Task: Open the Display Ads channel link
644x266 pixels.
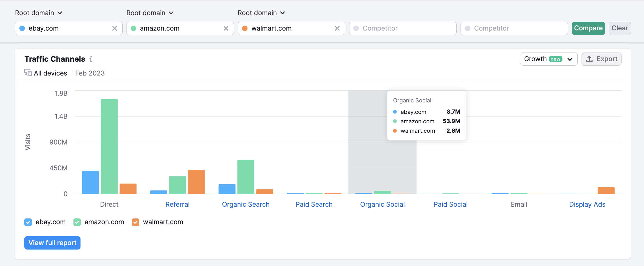Action: 587,204
